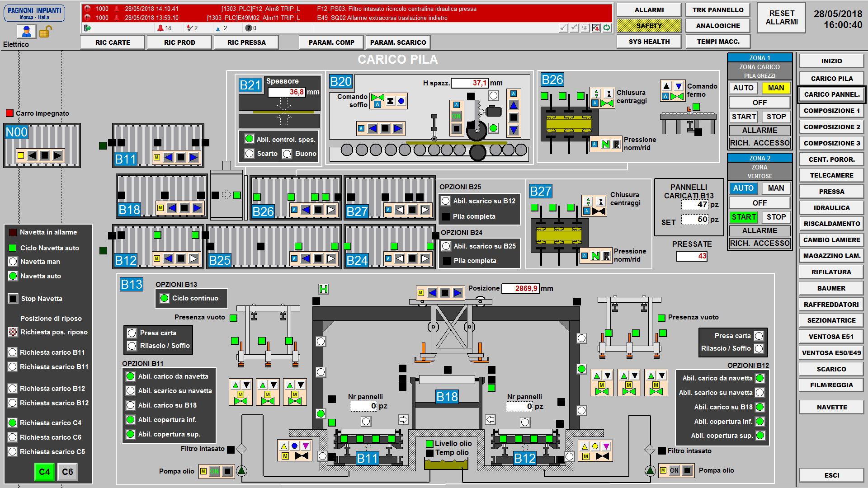This screenshot has height=488, width=868.
Task: Click the Spessore value field 36,8
Action: click(287, 92)
